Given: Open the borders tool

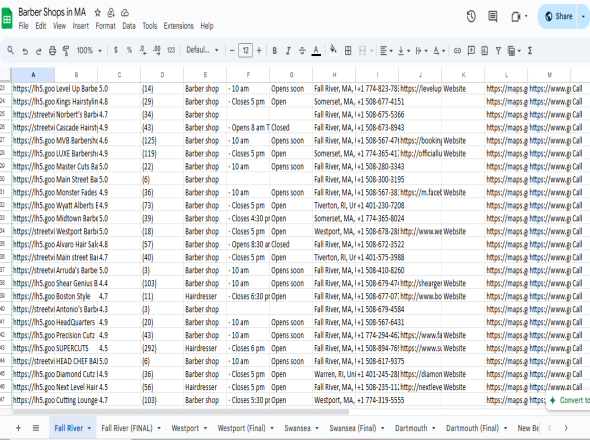Looking at the screenshot, I should pos(348,50).
